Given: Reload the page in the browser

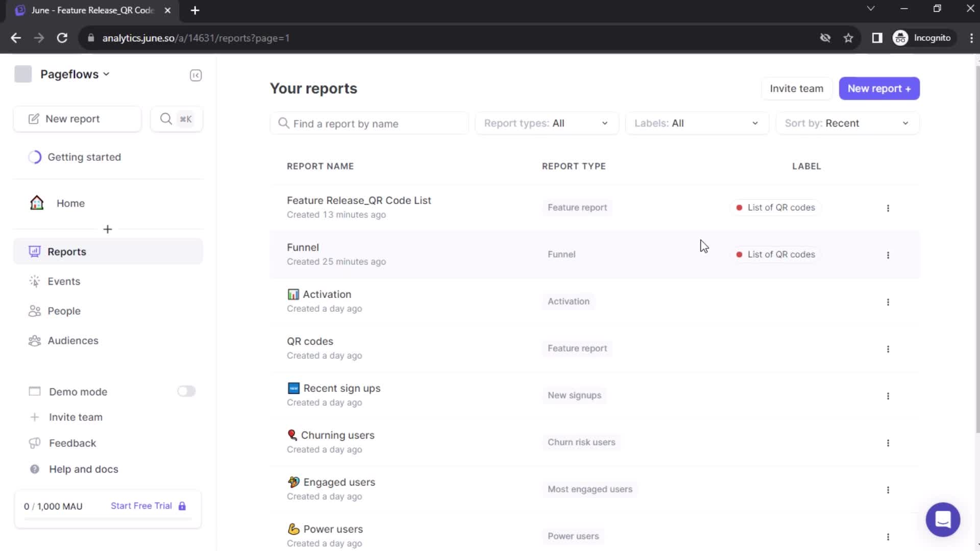Looking at the screenshot, I should (x=62, y=38).
